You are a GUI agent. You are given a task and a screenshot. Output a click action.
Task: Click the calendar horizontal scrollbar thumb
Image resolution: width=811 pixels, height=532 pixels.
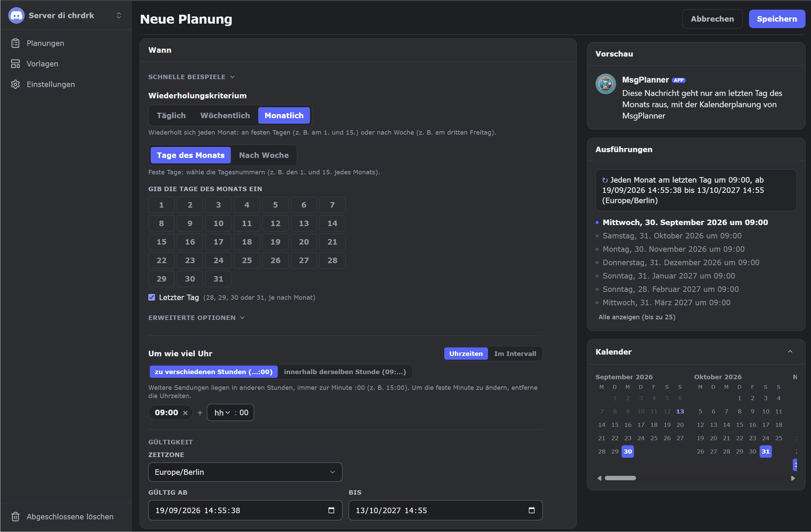620,478
